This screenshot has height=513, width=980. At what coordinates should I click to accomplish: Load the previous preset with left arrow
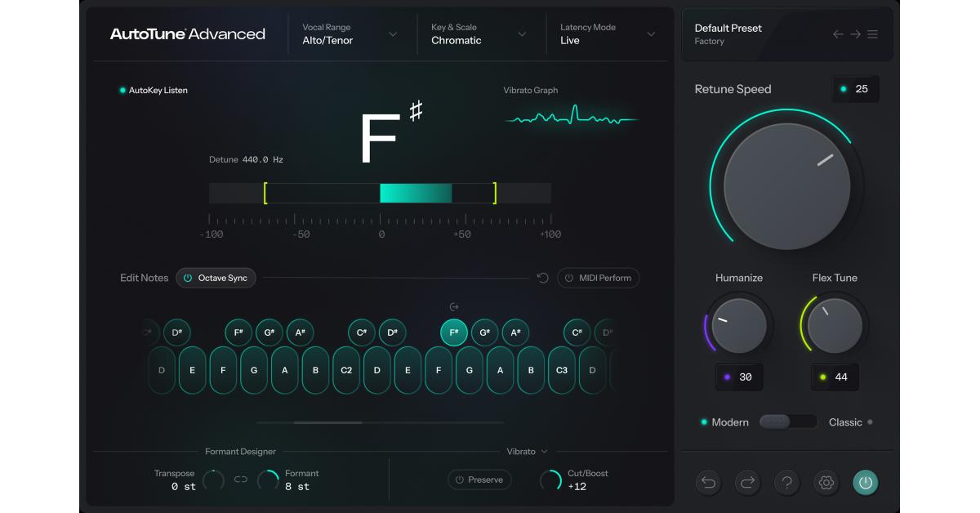[838, 34]
